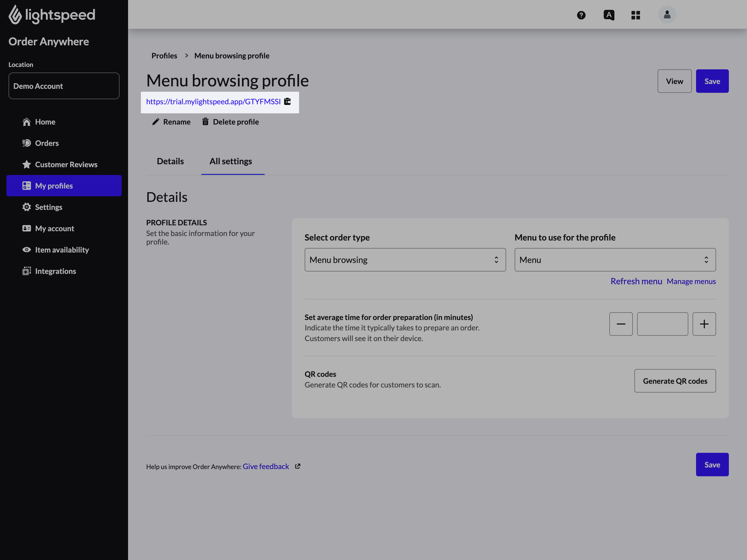Click the My profiles sidebar icon
Screen dimensions: 747x560
pyautogui.click(x=26, y=186)
